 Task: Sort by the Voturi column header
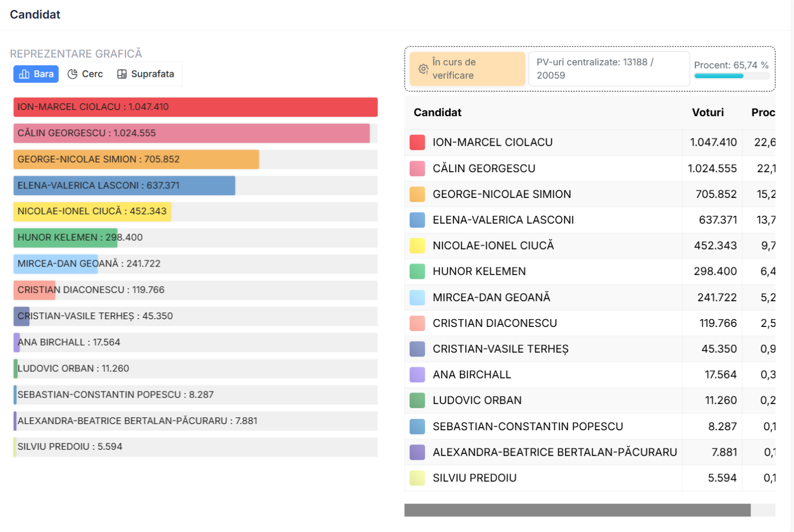coord(708,113)
